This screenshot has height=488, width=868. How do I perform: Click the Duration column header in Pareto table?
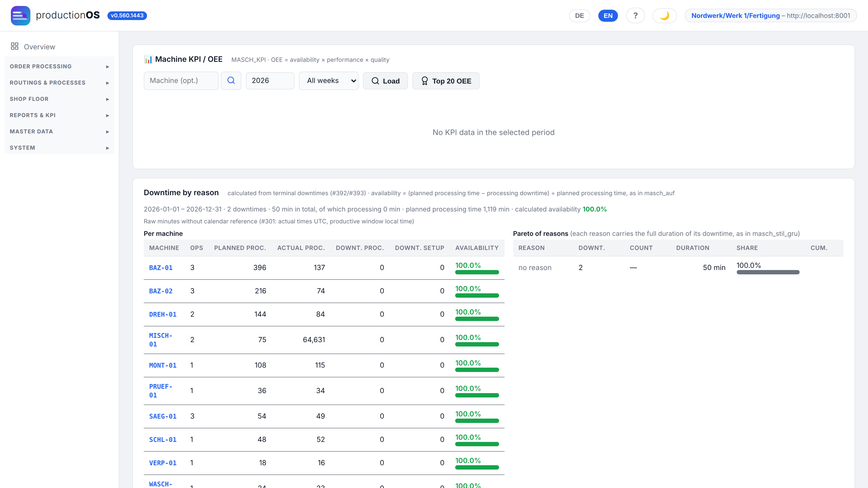coord(693,248)
